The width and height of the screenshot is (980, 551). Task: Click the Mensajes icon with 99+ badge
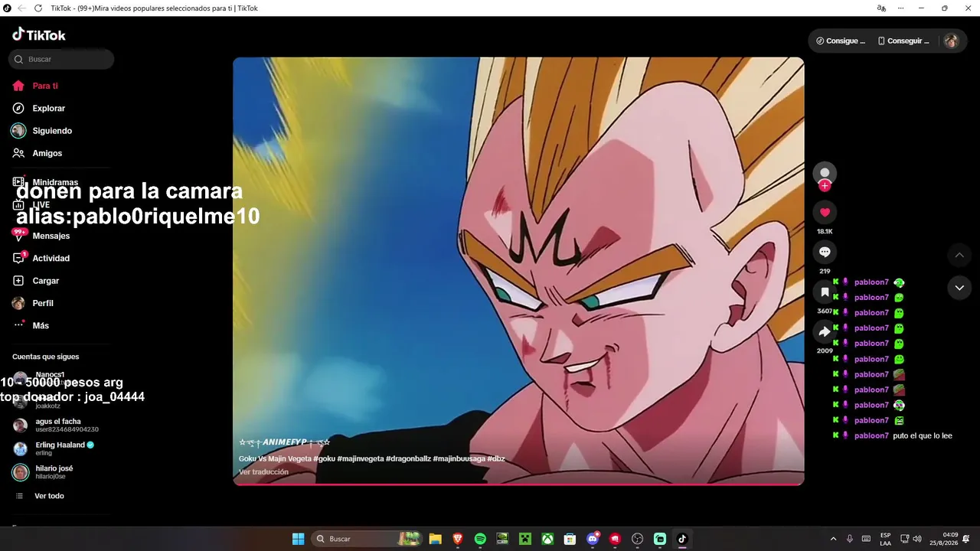tap(18, 235)
